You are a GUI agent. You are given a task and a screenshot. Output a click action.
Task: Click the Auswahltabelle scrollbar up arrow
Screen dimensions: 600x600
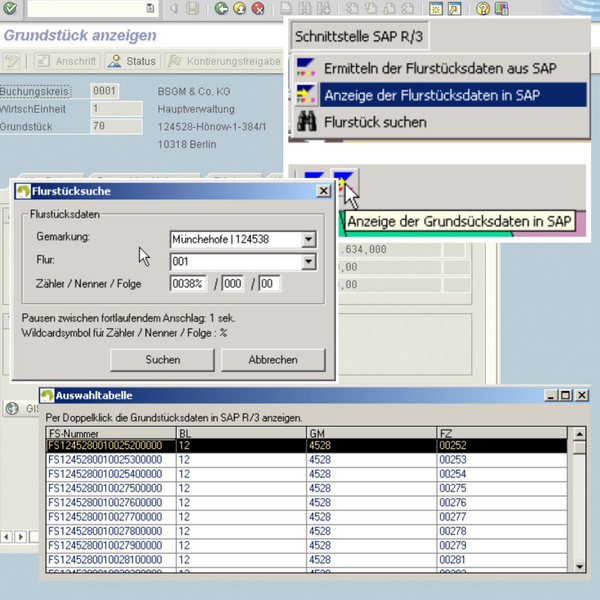click(x=579, y=434)
